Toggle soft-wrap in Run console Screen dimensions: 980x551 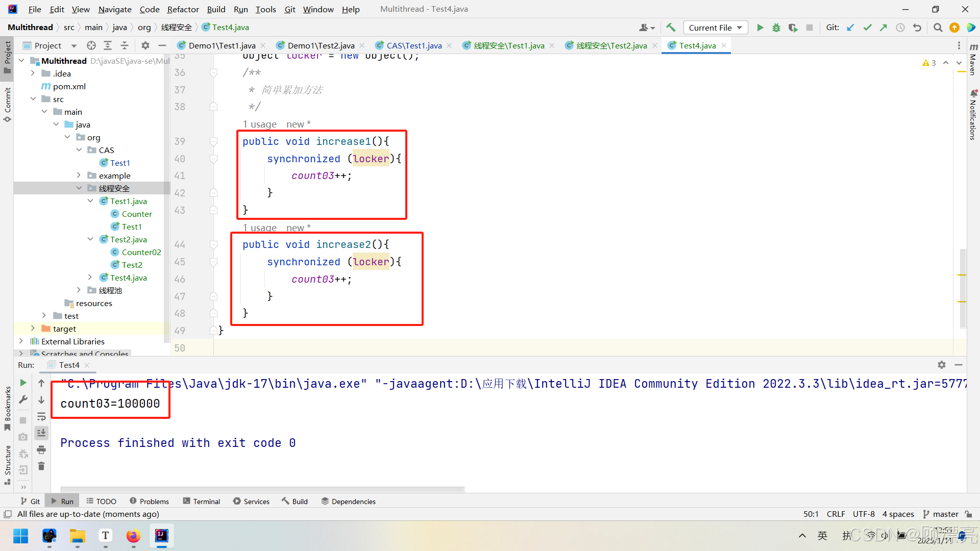tap(41, 417)
